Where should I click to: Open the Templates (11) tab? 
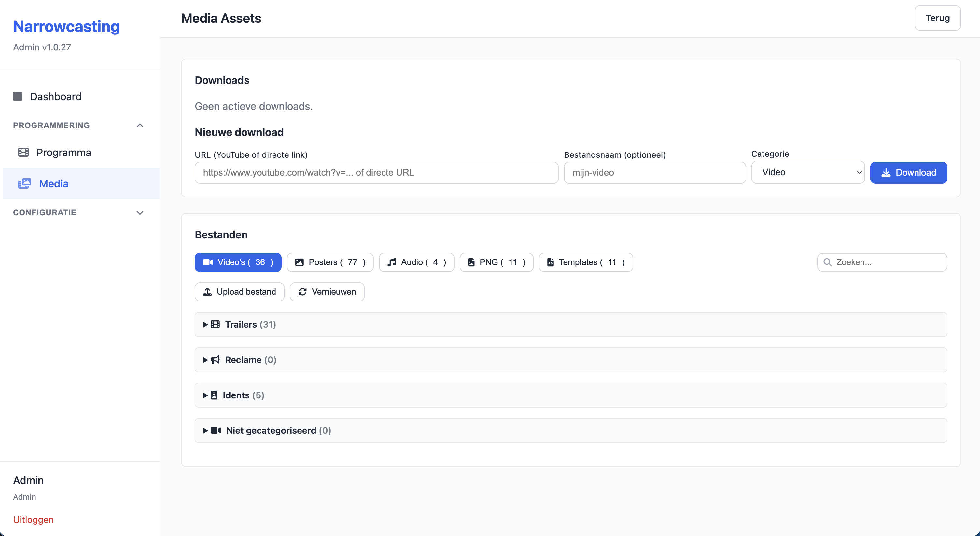585,262
